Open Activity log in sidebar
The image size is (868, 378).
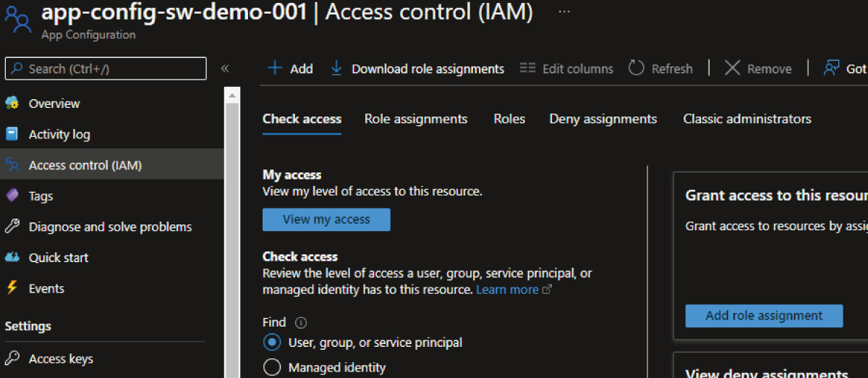click(x=59, y=135)
